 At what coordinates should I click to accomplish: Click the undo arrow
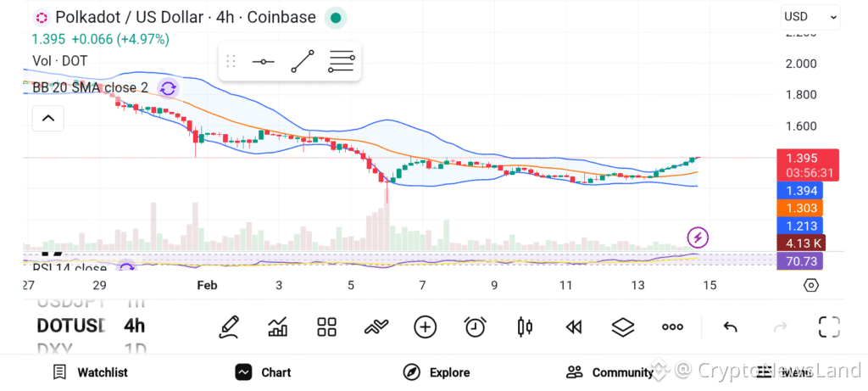click(730, 327)
